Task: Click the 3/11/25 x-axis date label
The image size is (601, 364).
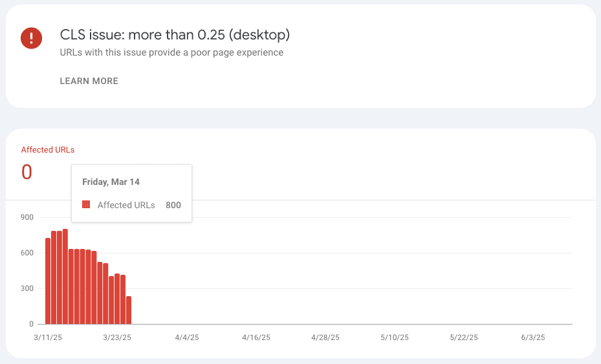Action: click(48, 337)
